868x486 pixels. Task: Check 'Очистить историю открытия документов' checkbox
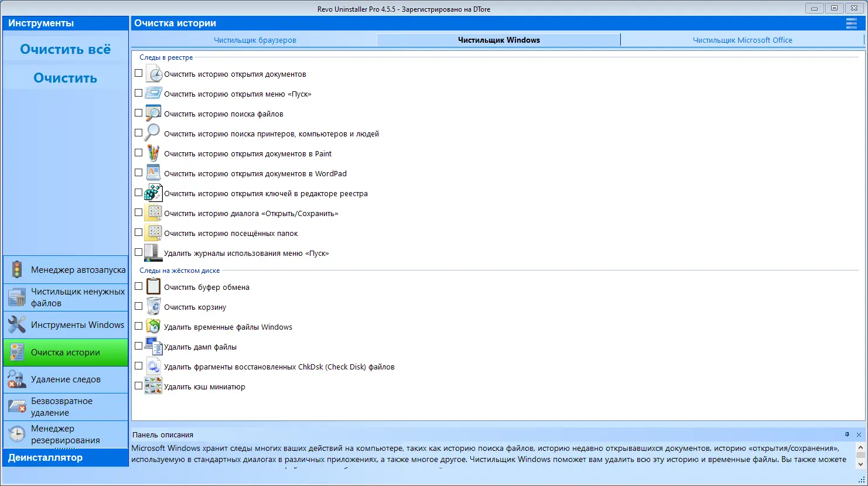(x=139, y=73)
